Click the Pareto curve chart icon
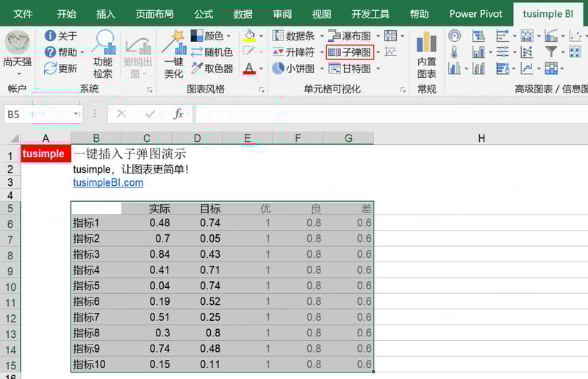 551,36
